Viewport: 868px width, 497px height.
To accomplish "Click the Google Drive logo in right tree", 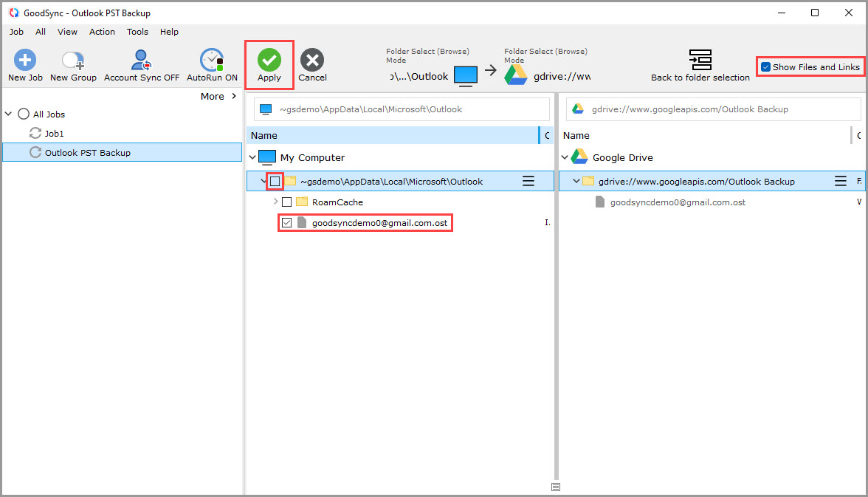I will point(579,157).
